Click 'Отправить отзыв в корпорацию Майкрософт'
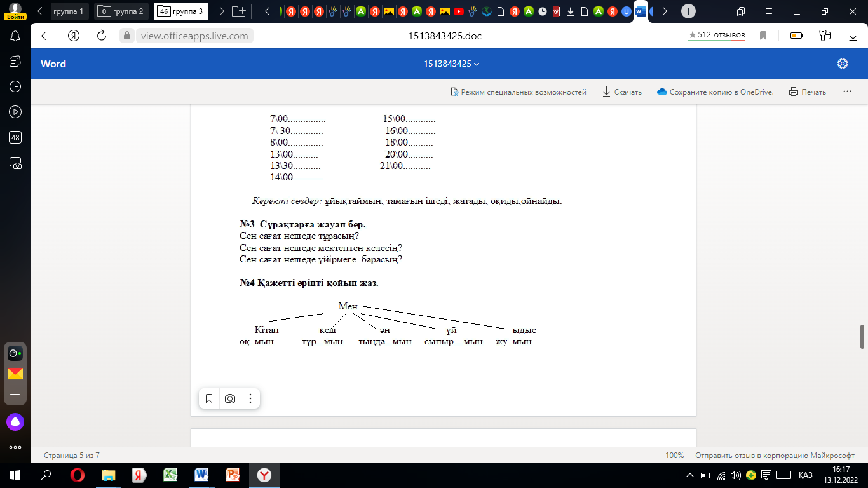 click(775, 456)
